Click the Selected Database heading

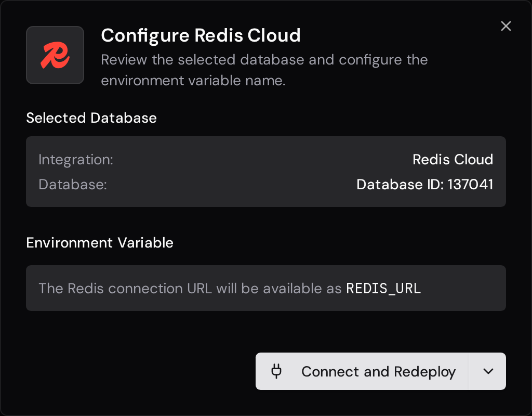pos(91,118)
